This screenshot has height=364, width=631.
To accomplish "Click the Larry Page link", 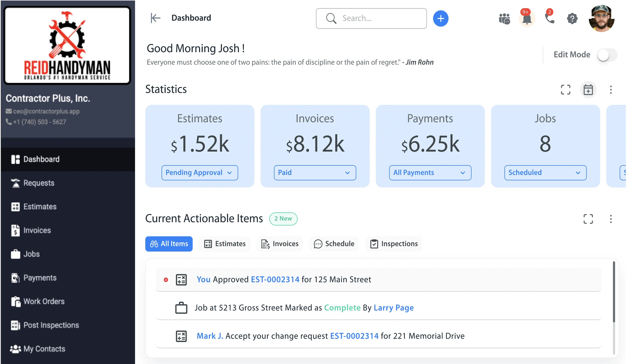I will click(394, 308).
